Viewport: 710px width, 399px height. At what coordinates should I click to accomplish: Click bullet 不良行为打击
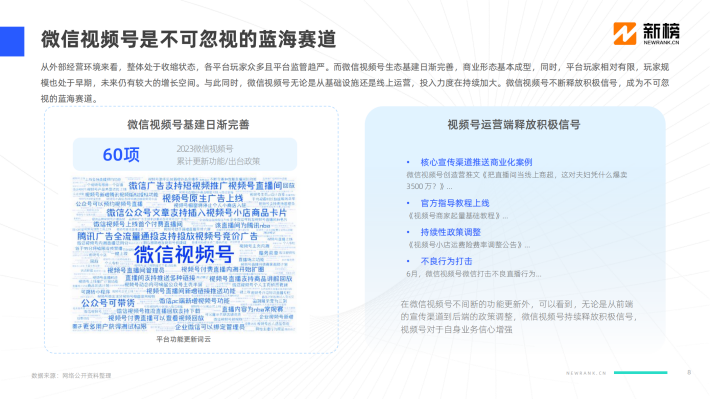point(446,261)
